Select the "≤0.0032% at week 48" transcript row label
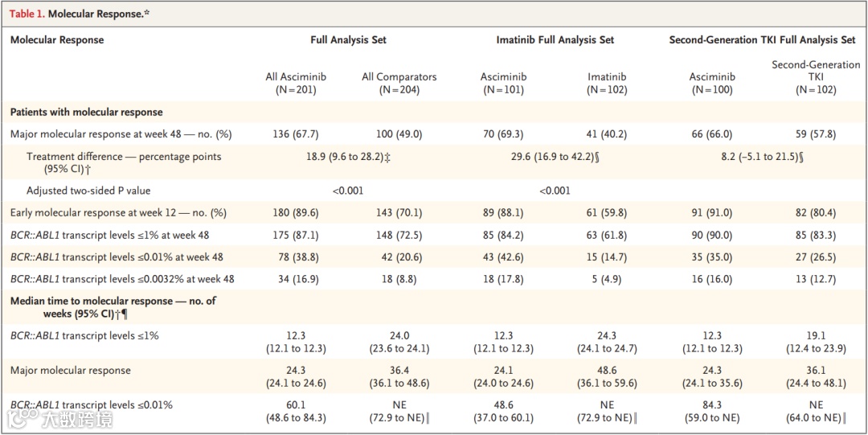 point(122,279)
